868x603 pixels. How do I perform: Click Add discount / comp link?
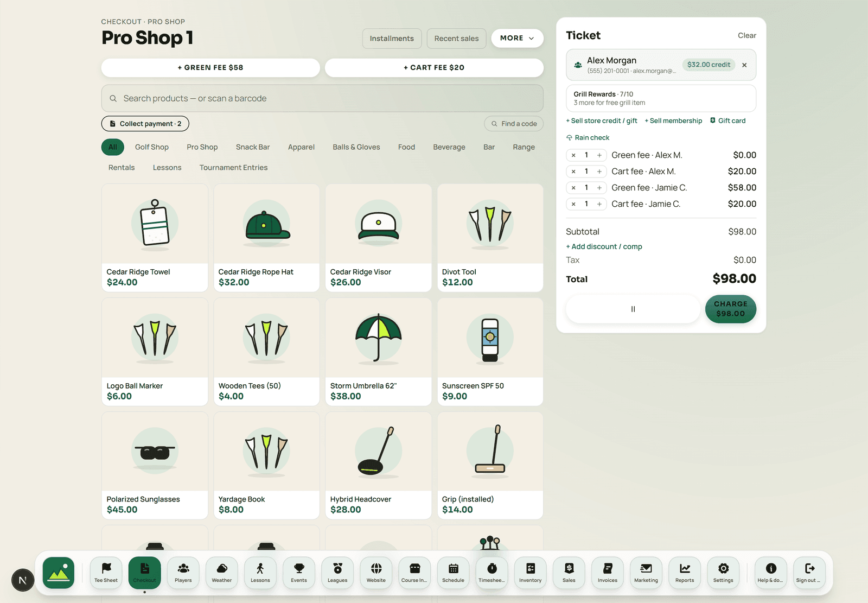pyautogui.click(x=604, y=247)
